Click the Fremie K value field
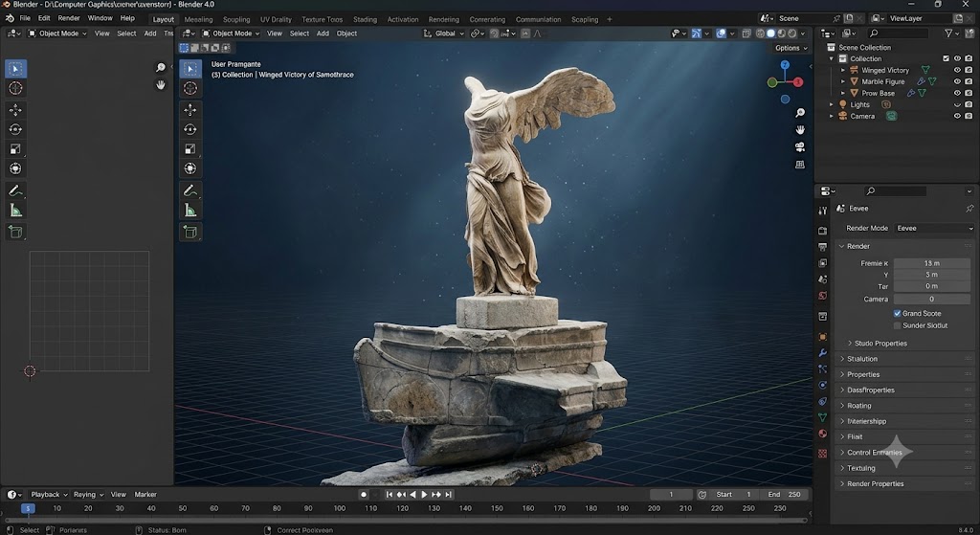This screenshot has height=535, width=980. coord(932,263)
